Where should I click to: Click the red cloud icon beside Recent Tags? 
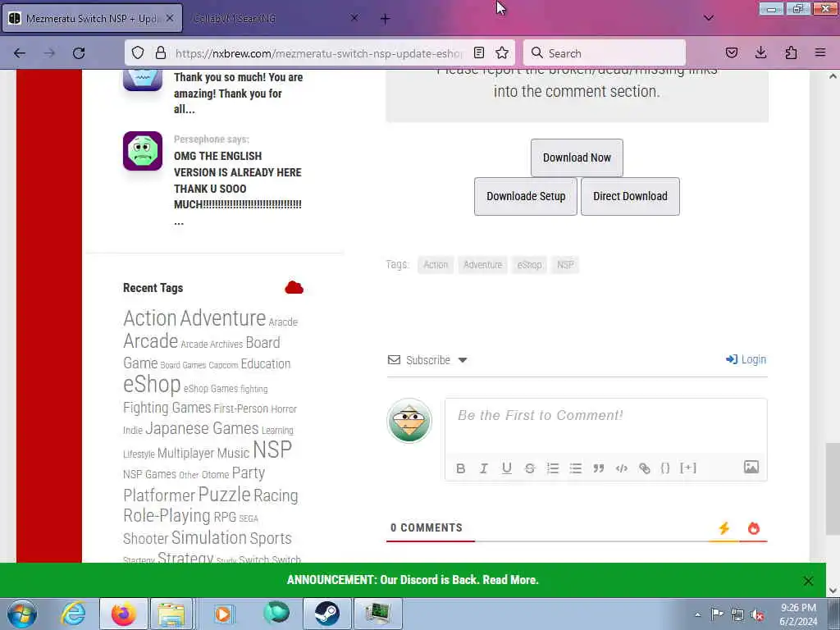click(294, 288)
